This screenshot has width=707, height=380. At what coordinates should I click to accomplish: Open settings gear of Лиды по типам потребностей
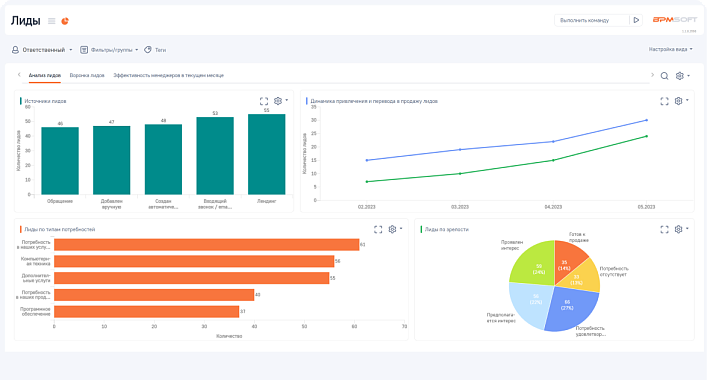click(x=392, y=229)
